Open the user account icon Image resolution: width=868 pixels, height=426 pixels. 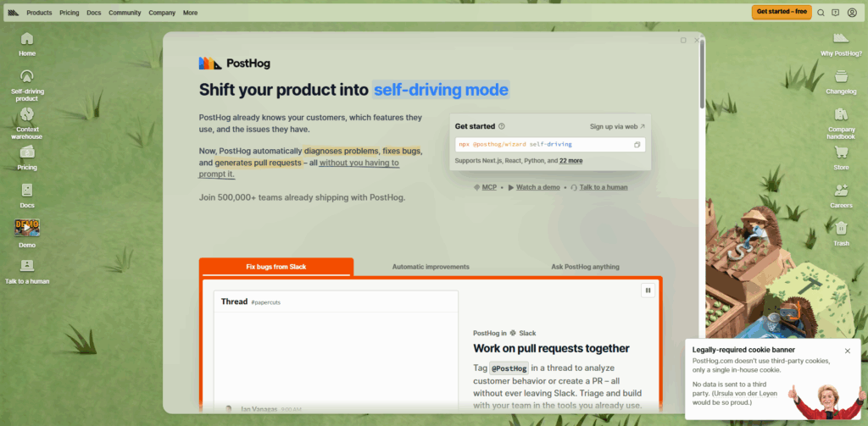852,12
